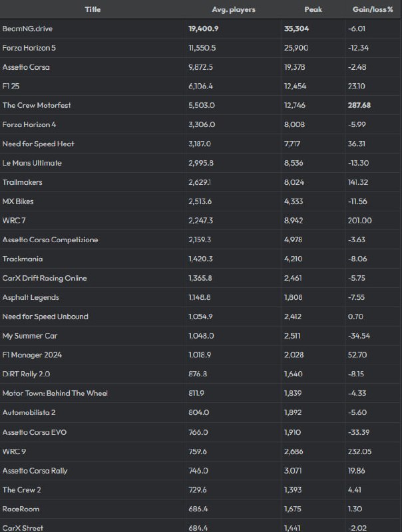The width and height of the screenshot is (402, 532).
Task: Click MX Bikes average 2,513.6
Action: tap(200, 201)
